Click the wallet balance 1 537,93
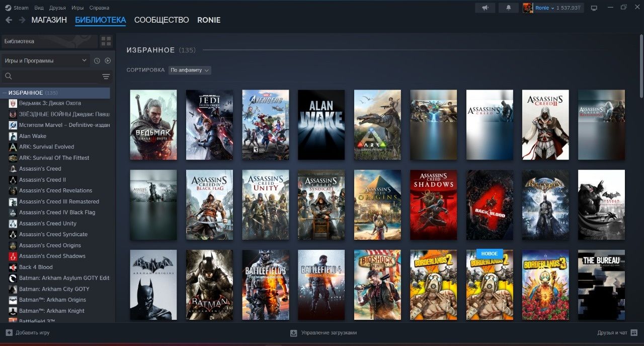The height and width of the screenshot is (346, 644). (569, 8)
